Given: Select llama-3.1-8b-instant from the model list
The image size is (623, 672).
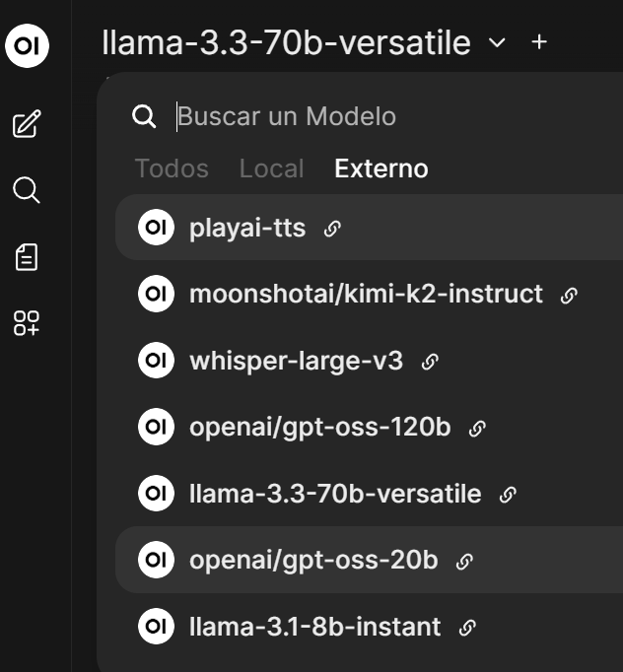Looking at the screenshot, I should 314,627.
